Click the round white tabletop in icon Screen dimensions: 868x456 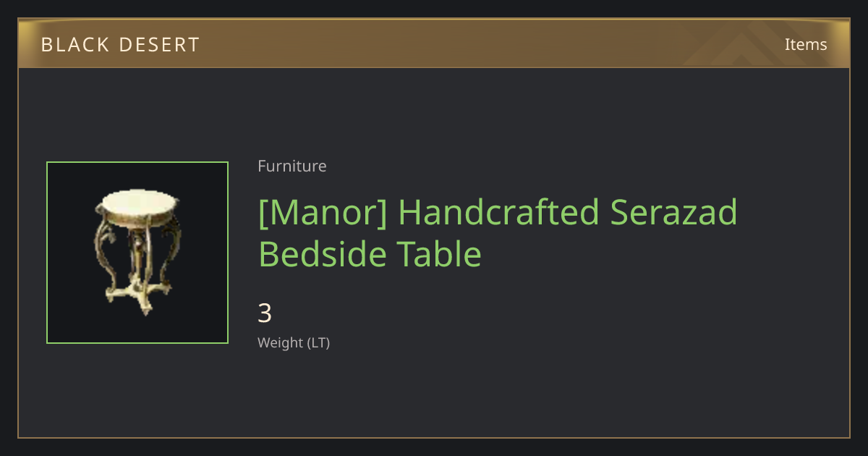click(x=137, y=202)
